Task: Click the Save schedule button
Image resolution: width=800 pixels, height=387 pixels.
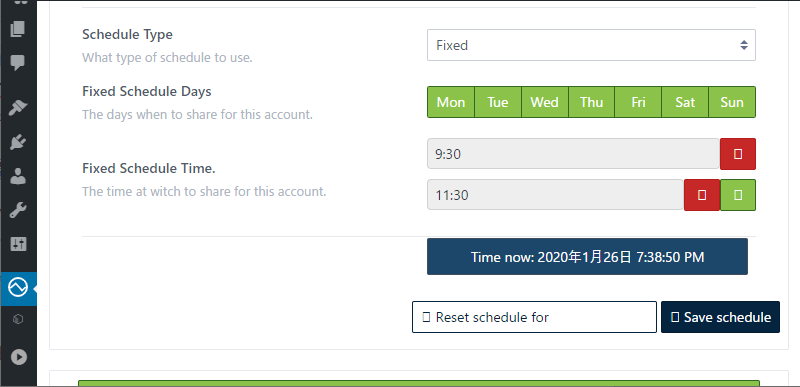Action: click(720, 317)
